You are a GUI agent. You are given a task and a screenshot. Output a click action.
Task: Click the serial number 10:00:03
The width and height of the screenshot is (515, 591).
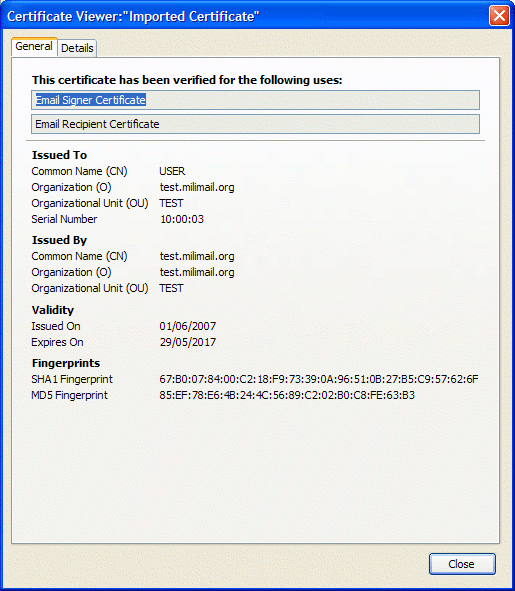(182, 219)
